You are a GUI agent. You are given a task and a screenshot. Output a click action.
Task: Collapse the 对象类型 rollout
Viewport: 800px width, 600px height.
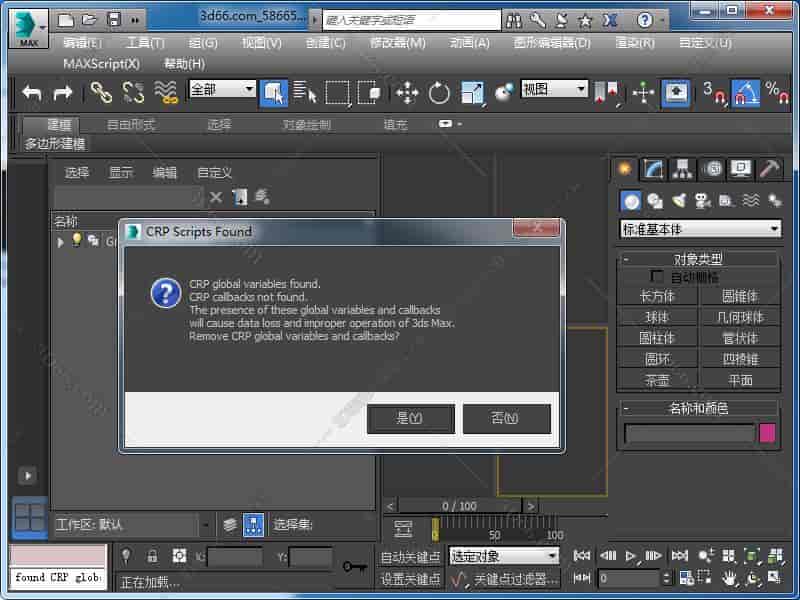pos(698,259)
